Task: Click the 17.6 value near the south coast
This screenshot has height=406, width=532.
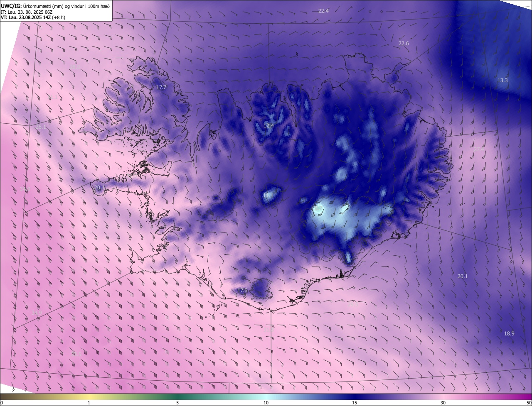Action: click(242, 290)
